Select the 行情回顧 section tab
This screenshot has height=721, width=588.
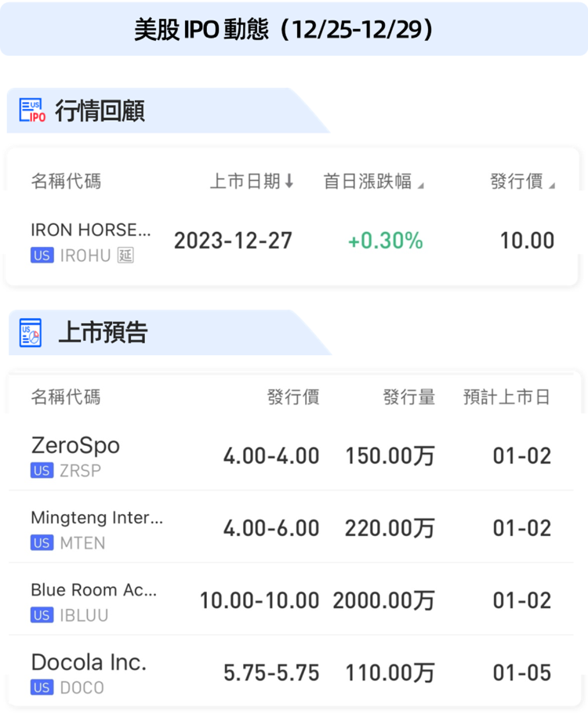click(x=100, y=111)
